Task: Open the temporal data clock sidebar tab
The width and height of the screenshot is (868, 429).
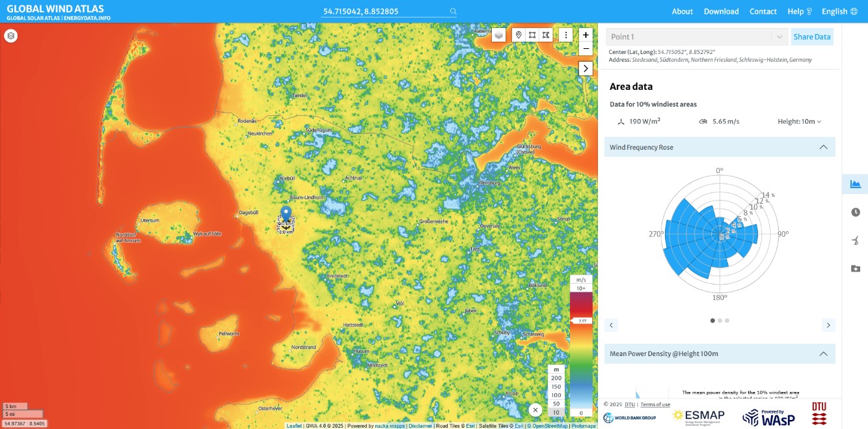Action: tap(855, 212)
